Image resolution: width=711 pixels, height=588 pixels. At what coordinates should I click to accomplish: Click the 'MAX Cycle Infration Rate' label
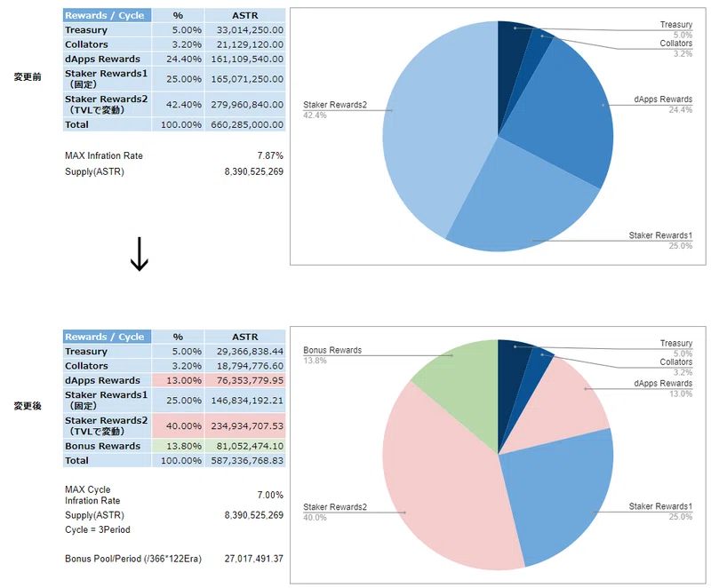[92, 495]
